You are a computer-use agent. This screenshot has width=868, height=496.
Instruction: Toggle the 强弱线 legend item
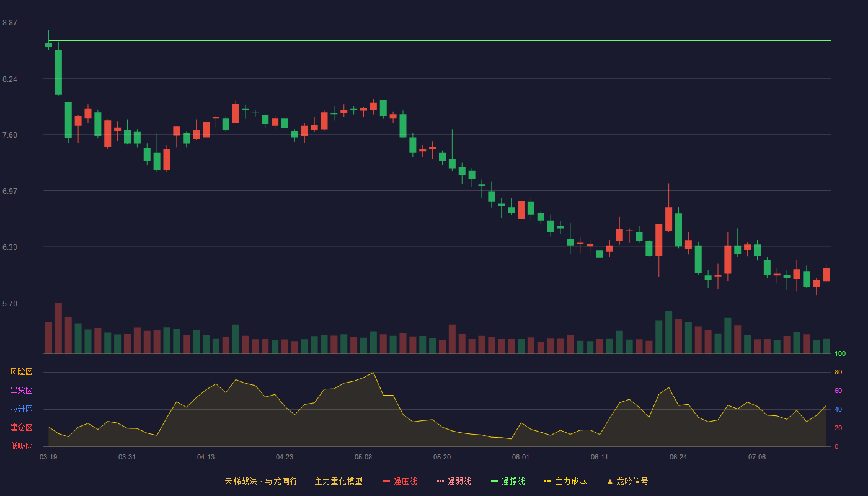click(x=454, y=481)
